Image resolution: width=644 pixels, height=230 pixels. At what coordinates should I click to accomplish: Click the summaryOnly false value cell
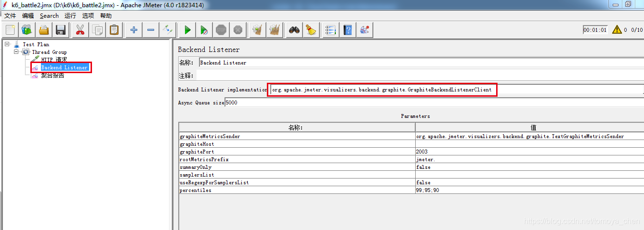(x=529, y=167)
